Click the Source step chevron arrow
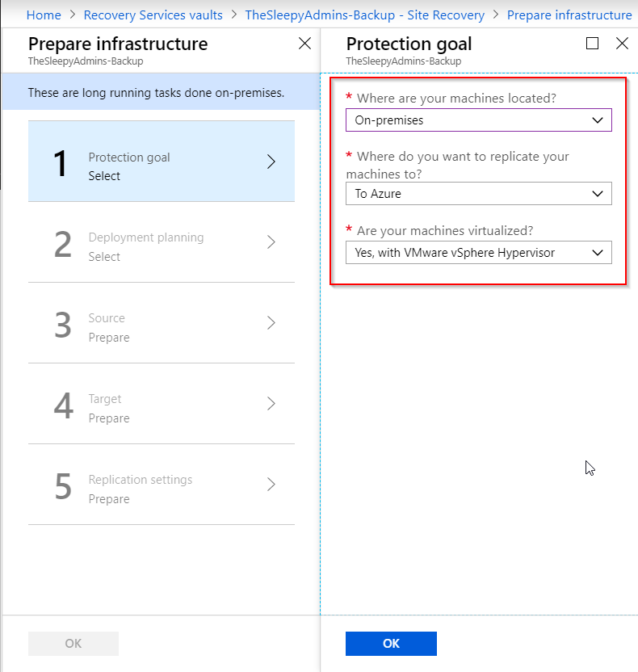Screen dimensions: 638x672 [271, 323]
